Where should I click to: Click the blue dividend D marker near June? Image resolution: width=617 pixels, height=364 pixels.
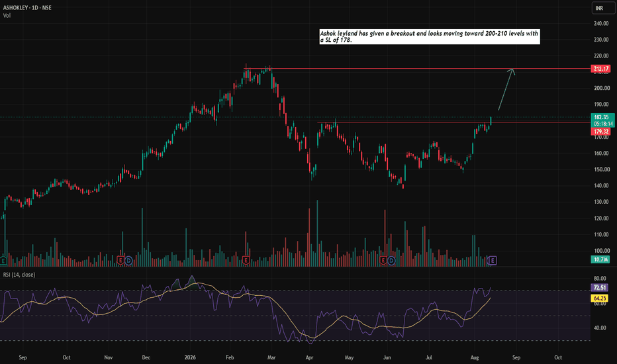[x=391, y=260]
